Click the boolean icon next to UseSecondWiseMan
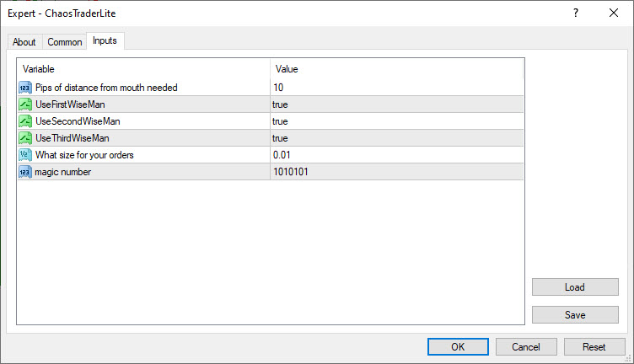 click(x=24, y=121)
